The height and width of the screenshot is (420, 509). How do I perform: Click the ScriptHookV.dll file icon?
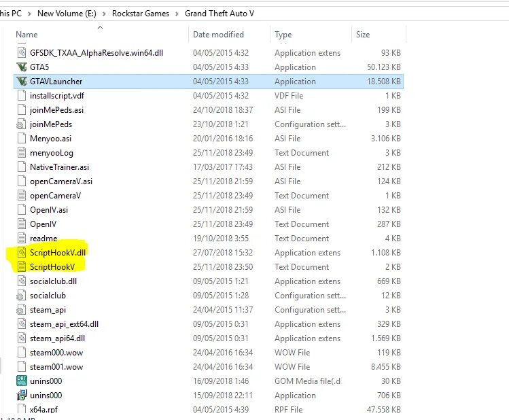point(22,253)
